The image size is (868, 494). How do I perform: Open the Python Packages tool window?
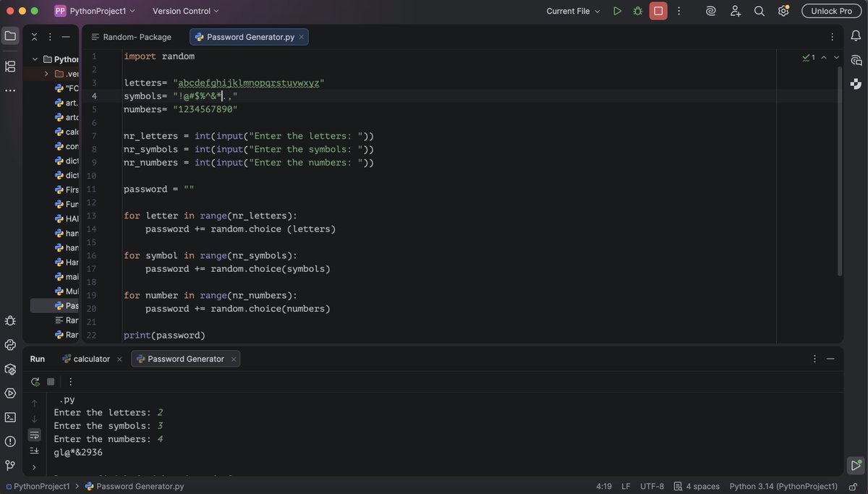click(10, 369)
